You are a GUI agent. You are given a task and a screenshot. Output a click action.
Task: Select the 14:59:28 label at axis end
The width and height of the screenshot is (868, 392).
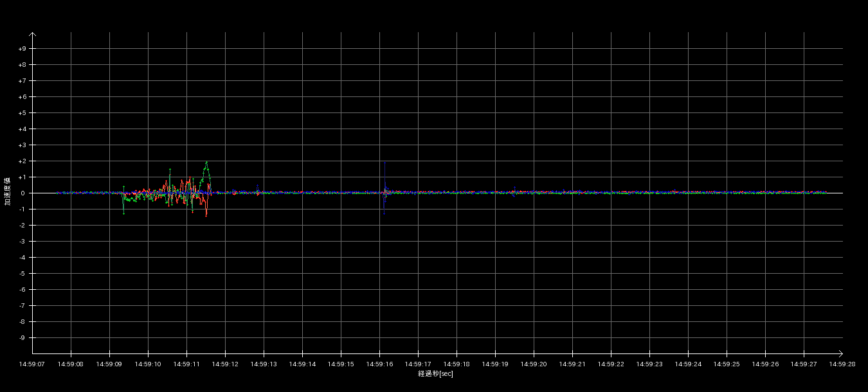pos(842,364)
